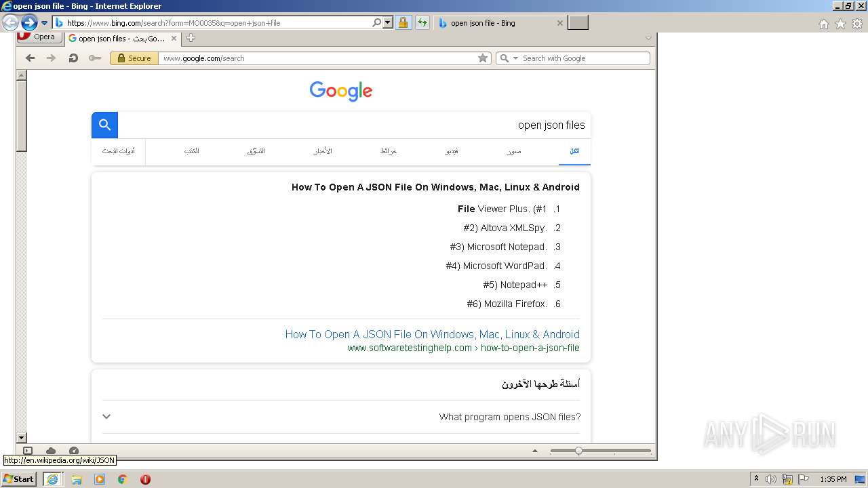868x488 pixels.
Task: Open Internet Explorer Favorites star
Action: pos(840,24)
